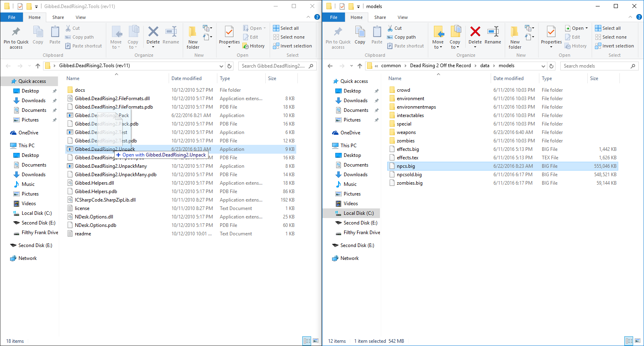Sort models window by Date modified column
This screenshot has height=346, width=644.
515,78
